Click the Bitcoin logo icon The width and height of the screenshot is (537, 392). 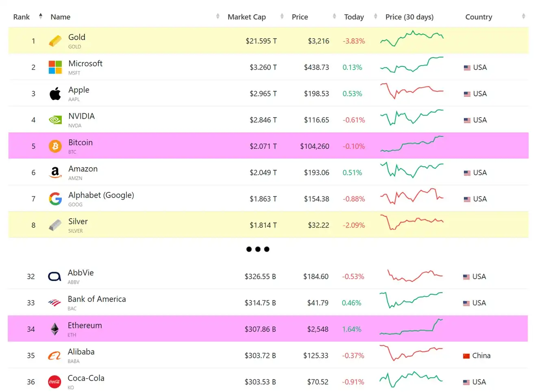point(55,146)
